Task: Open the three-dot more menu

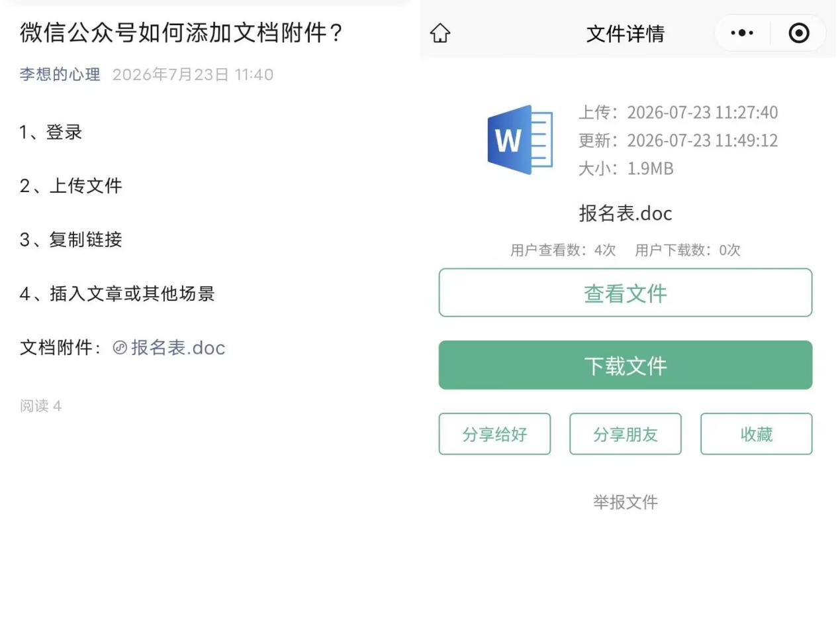Action: click(742, 33)
